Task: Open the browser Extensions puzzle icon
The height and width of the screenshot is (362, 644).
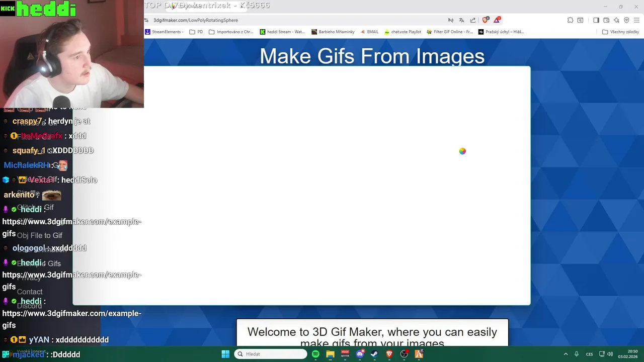Action: (x=570, y=20)
